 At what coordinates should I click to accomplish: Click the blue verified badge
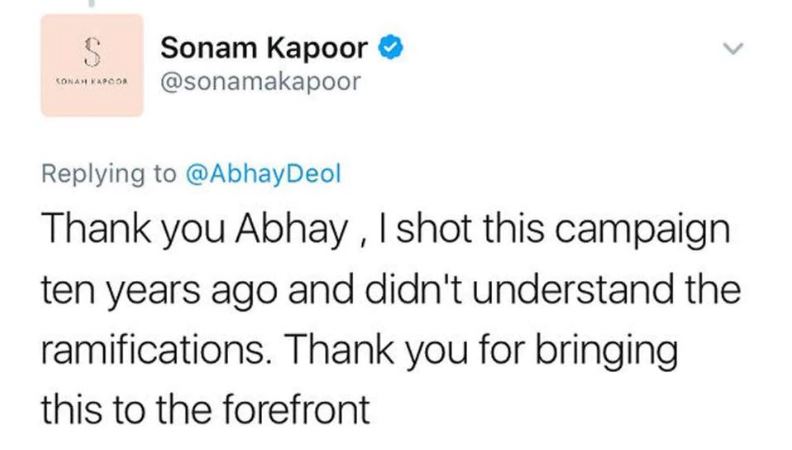[x=391, y=47]
